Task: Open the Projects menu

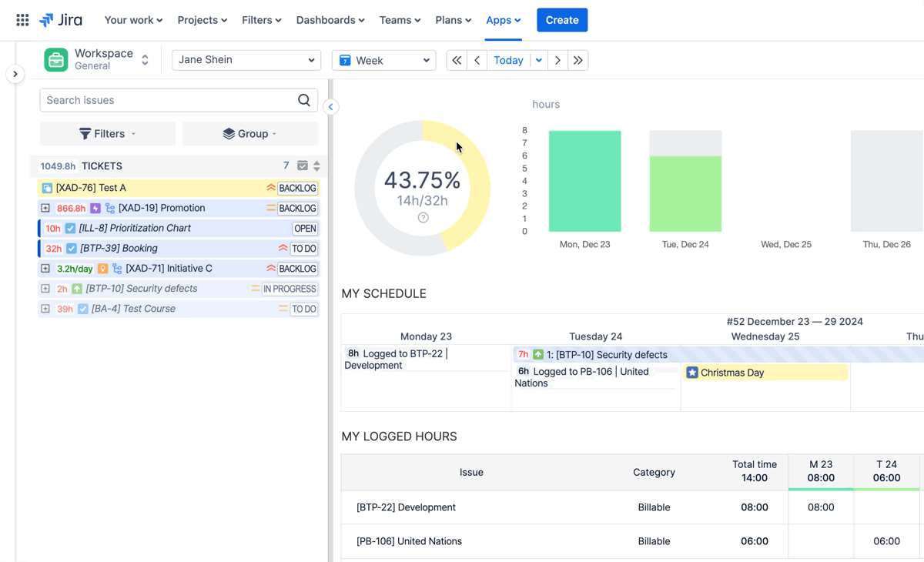Action: click(x=202, y=20)
